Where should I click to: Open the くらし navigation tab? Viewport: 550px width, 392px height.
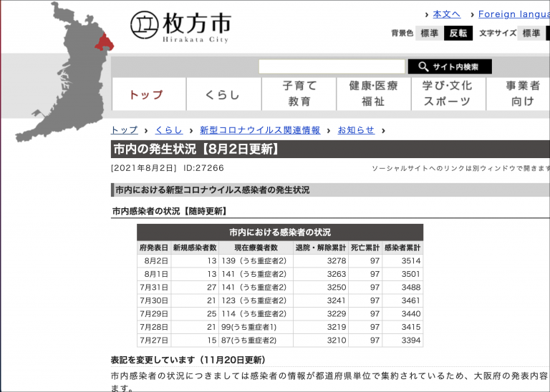pyautogui.click(x=223, y=94)
